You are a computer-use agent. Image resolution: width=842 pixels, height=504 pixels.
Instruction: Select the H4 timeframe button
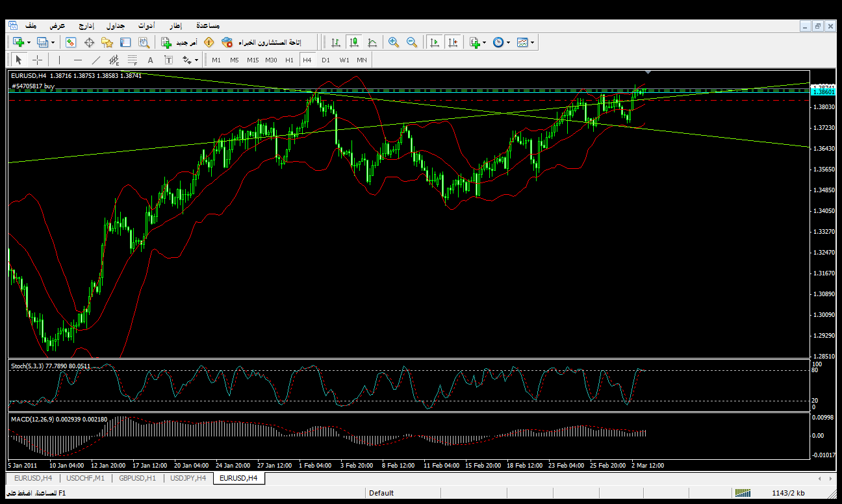[x=307, y=60]
